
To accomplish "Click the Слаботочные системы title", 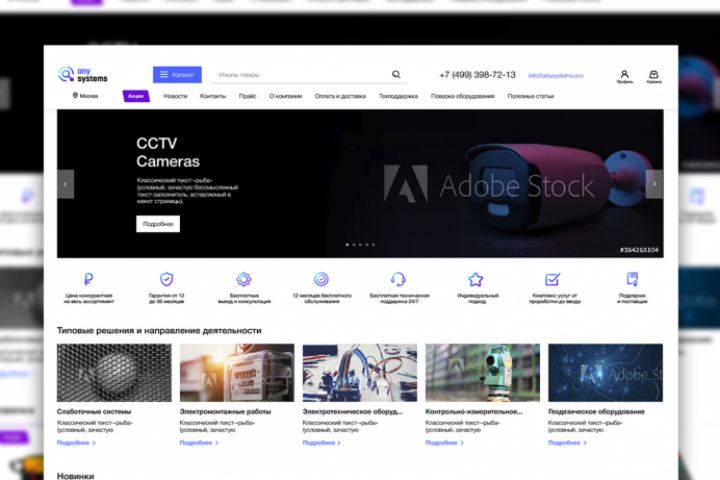I will 94,412.
